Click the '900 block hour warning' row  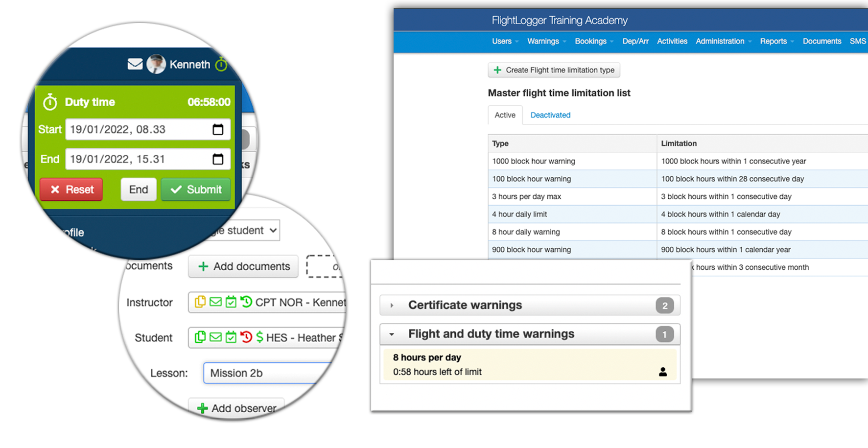[678, 249]
